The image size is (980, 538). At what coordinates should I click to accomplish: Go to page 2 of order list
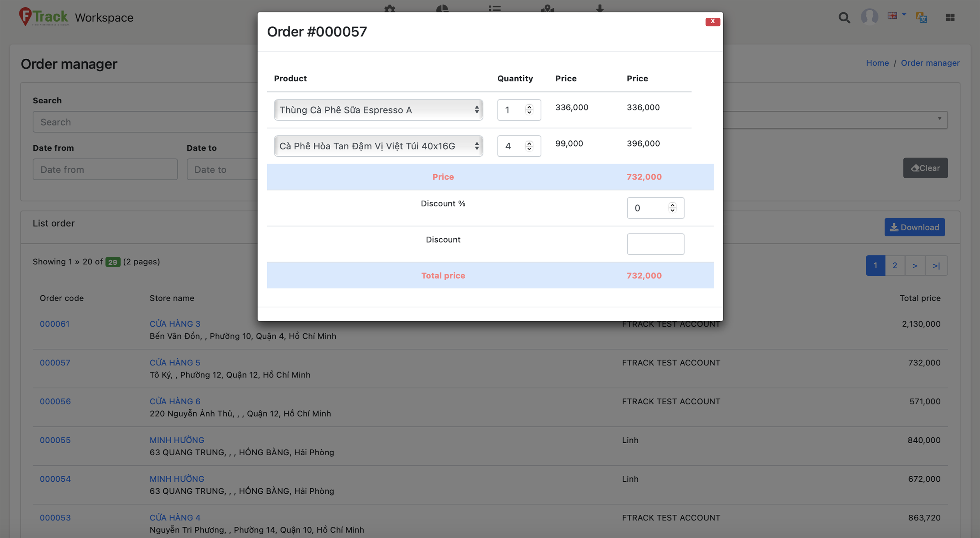coord(894,266)
